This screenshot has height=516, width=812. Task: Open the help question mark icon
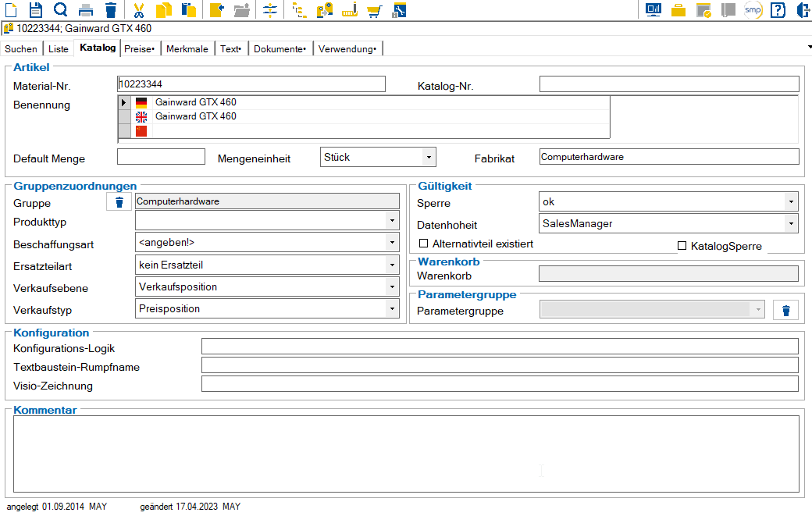[778, 10]
